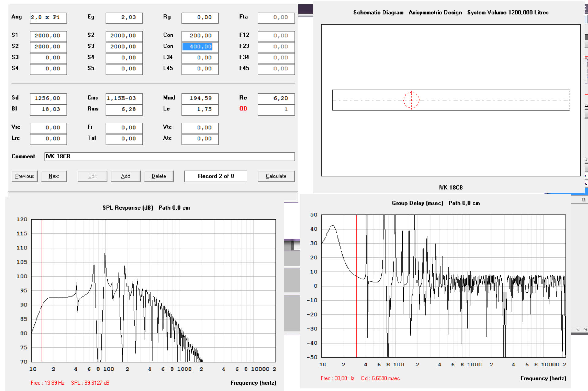Screen dimensions: 588x391
Task: Click the Re field showing 6,20
Action: [x=276, y=98]
